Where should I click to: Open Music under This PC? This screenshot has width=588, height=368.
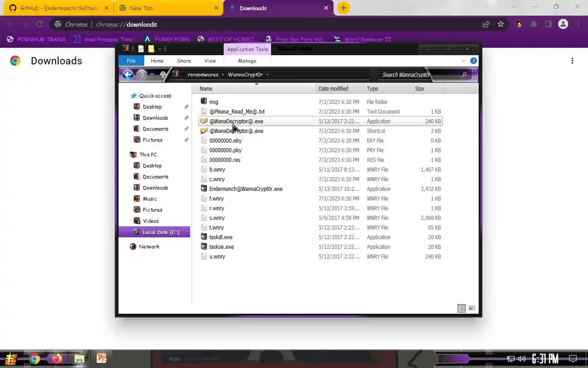145,199
